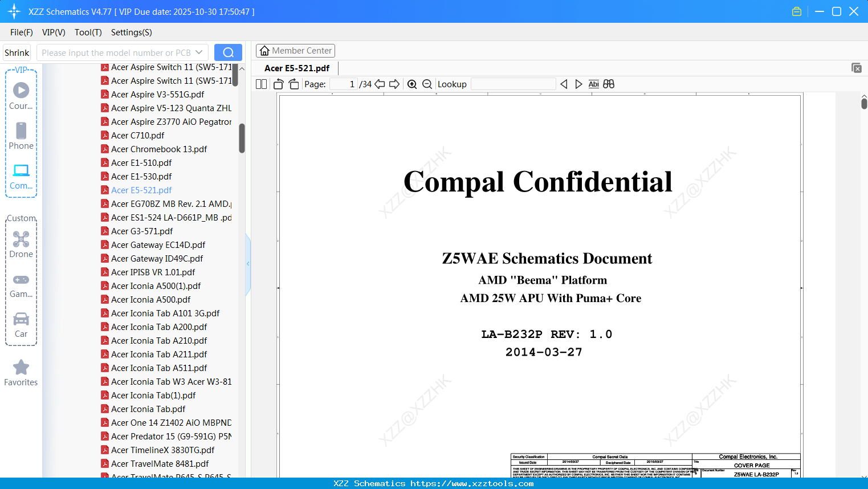Image resolution: width=868 pixels, height=489 pixels.
Task: Click the file list scroll up arrow
Action: click(242, 68)
